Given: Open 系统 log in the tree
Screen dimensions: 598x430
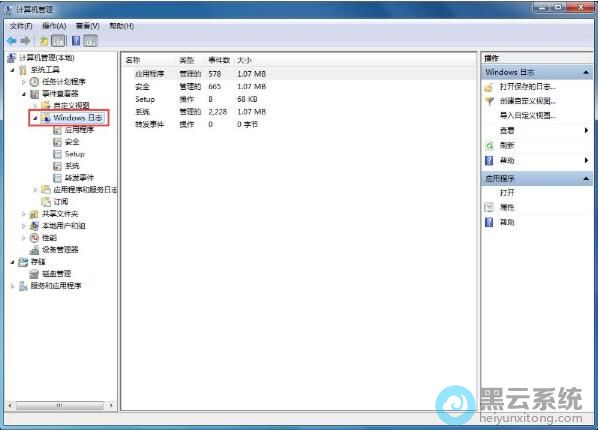Looking at the screenshot, I should (x=72, y=166).
